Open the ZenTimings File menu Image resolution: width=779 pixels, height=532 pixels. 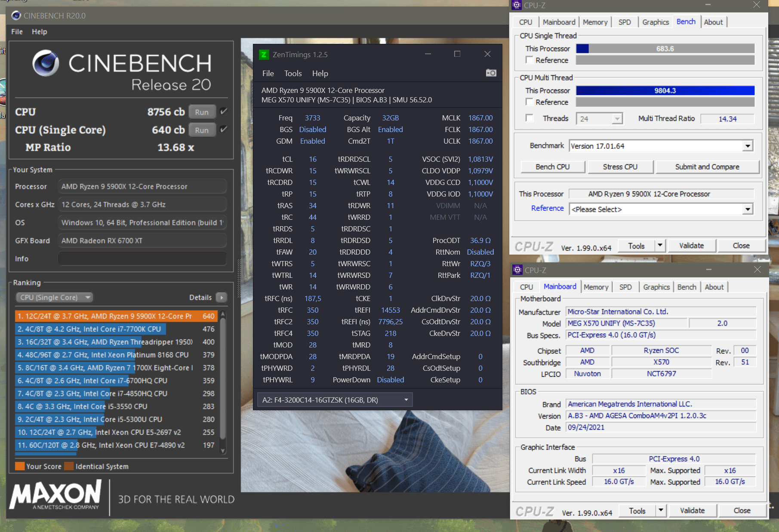(x=268, y=74)
